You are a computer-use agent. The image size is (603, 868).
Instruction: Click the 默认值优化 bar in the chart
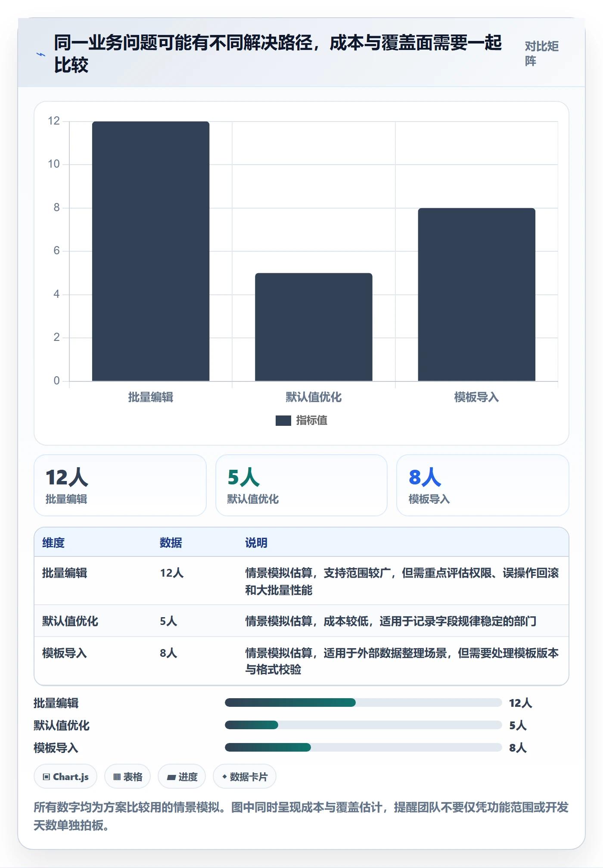click(314, 327)
